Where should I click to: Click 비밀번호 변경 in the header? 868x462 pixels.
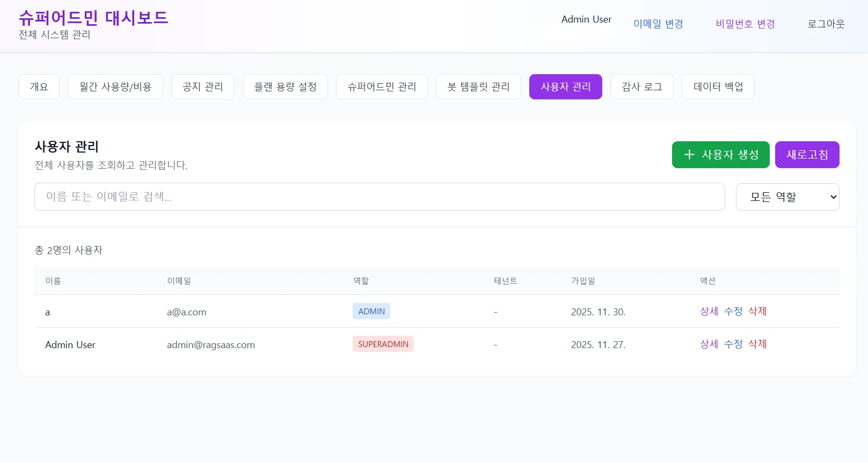(745, 24)
